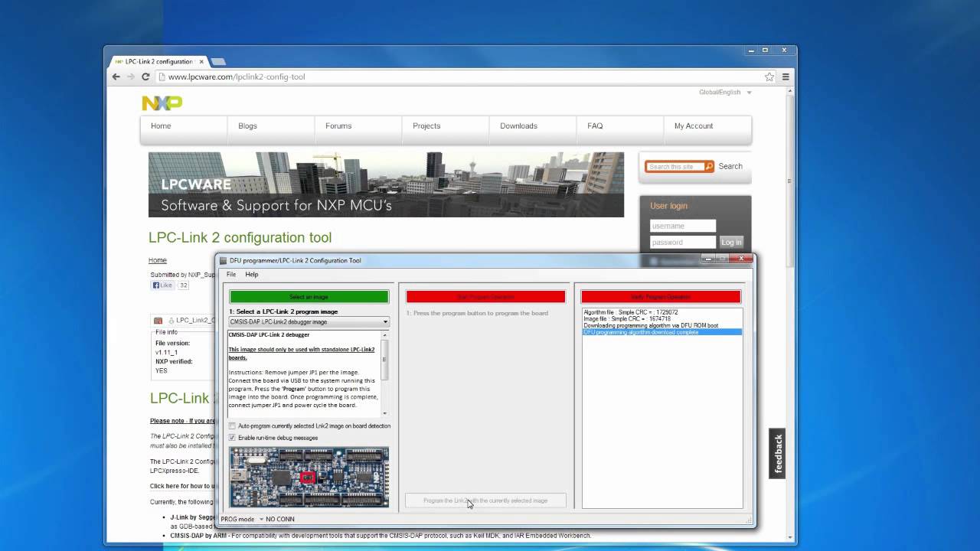
Task: Open the Chrome hamburger menu
Action: pos(786,77)
